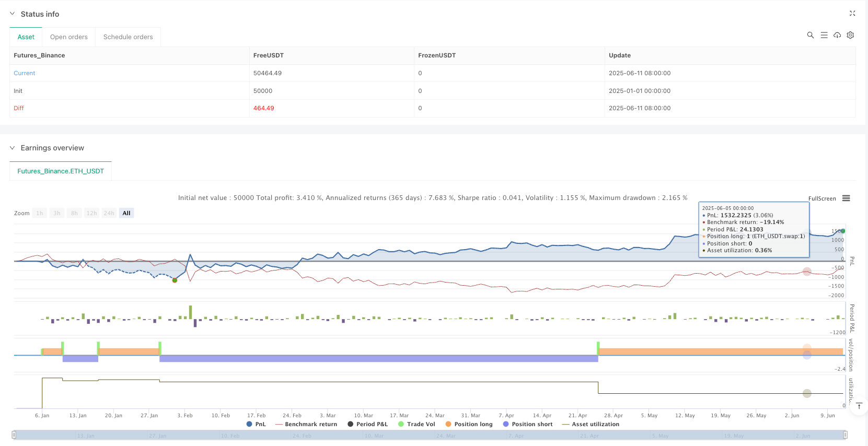Open the table settings gear icon
The height and width of the screenshot is (446, 868).
[x=850, y=35]
